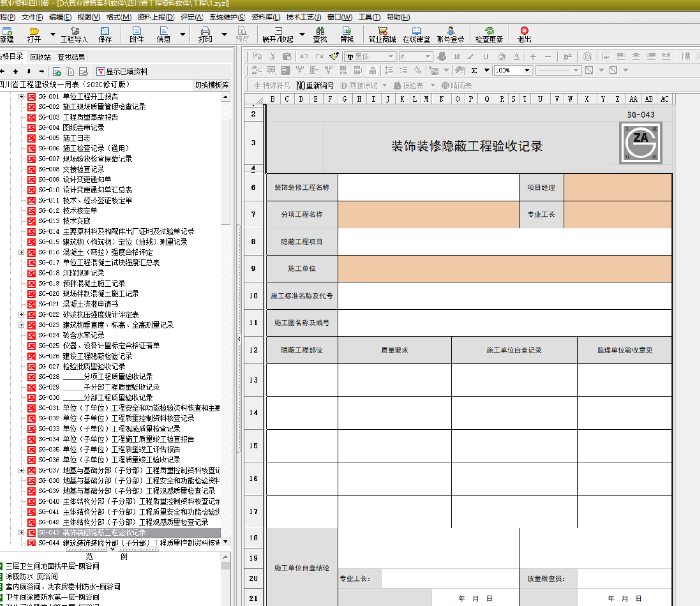
Task: Click the 特殊符号 special symbols button
Action: [272, 85]
